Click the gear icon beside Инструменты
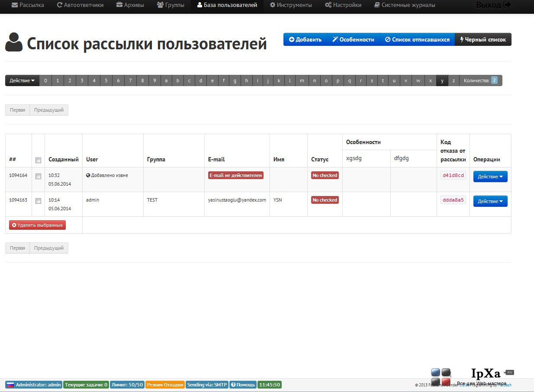The height and width of the screenshot is (392, 534). coord(273,5)
